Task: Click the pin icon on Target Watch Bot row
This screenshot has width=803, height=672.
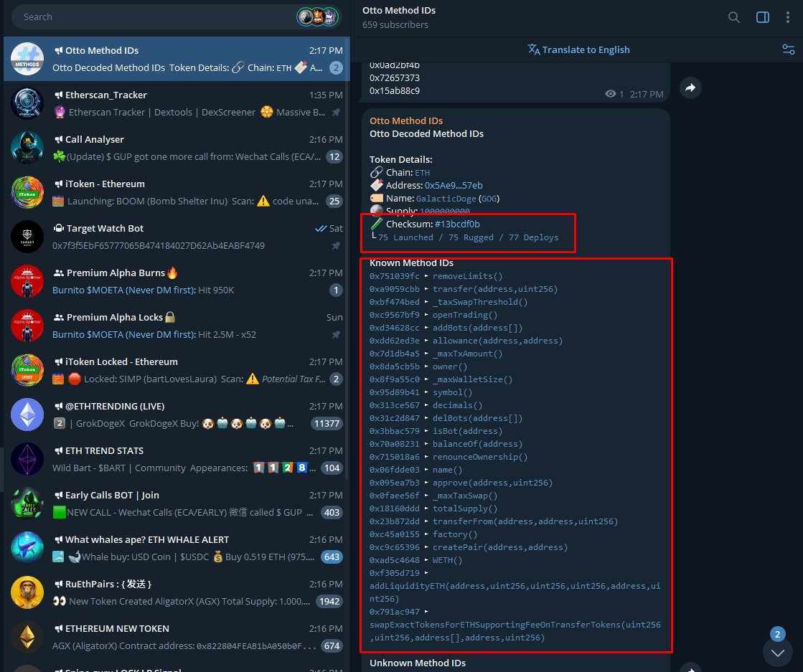Action: click(x=336, y=246)
